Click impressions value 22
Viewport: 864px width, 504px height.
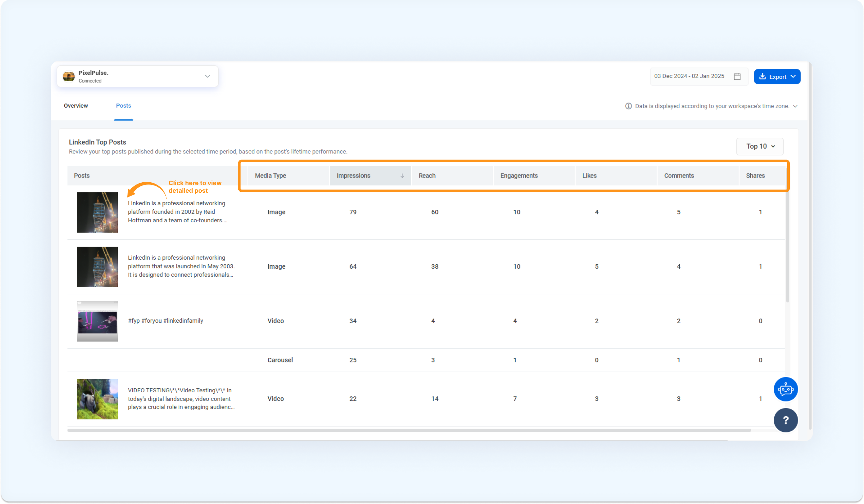click(x=353, y=399)
